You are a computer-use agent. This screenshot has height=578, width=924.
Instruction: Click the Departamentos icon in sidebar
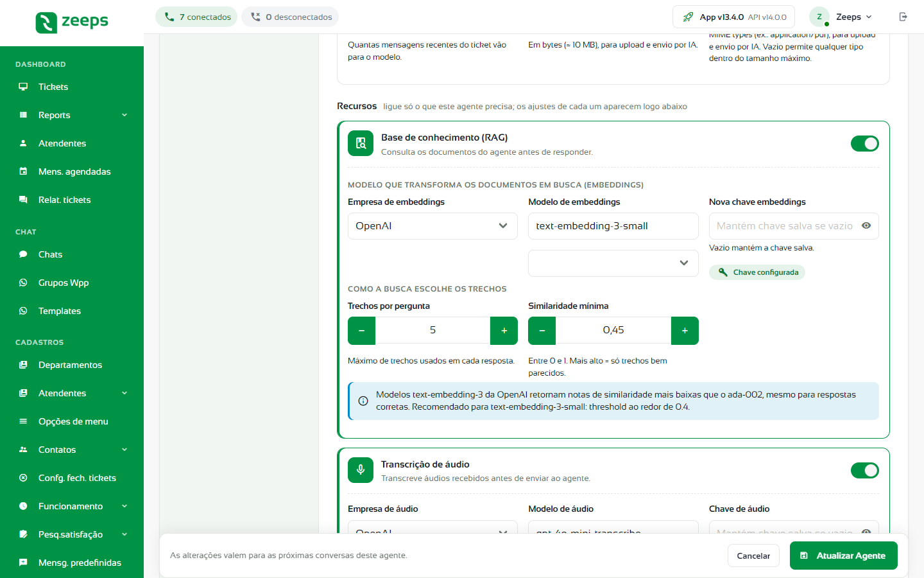(x=23, y=365)
